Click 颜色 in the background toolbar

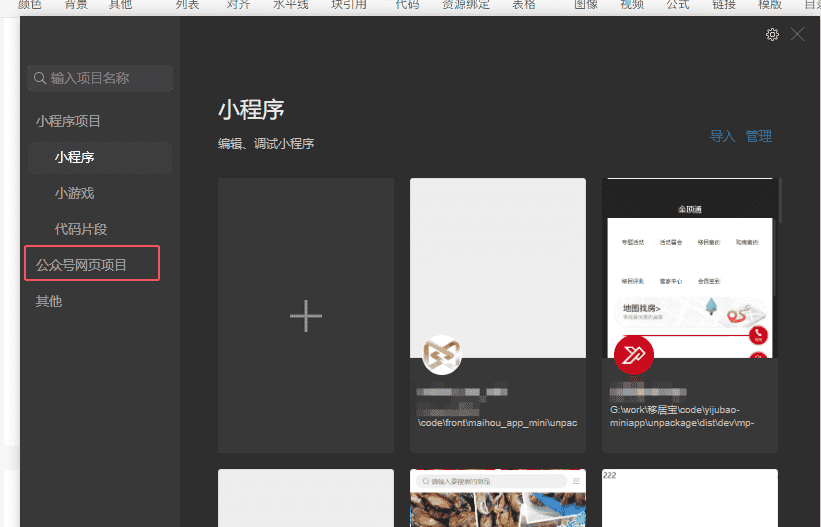[x=30, y=5]
